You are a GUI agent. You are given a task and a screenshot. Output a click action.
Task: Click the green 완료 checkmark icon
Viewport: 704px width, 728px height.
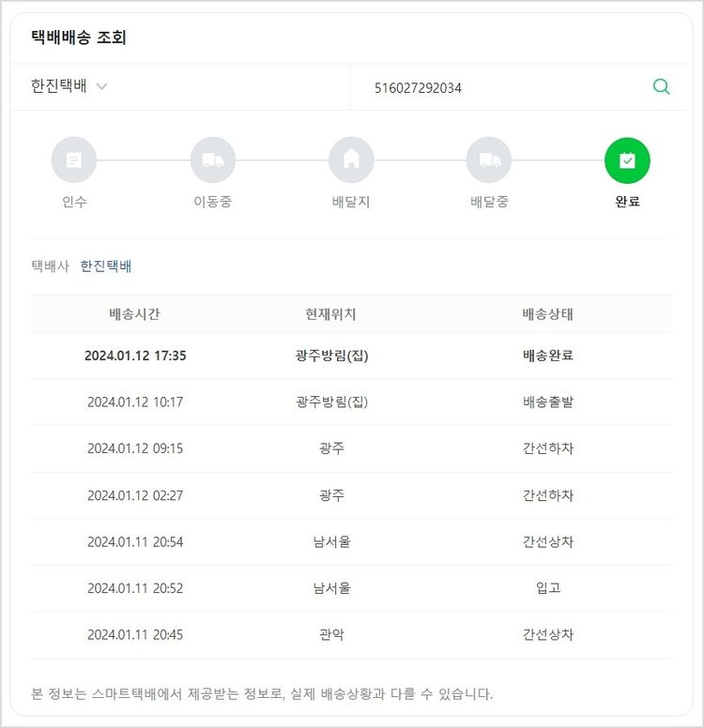627,160
